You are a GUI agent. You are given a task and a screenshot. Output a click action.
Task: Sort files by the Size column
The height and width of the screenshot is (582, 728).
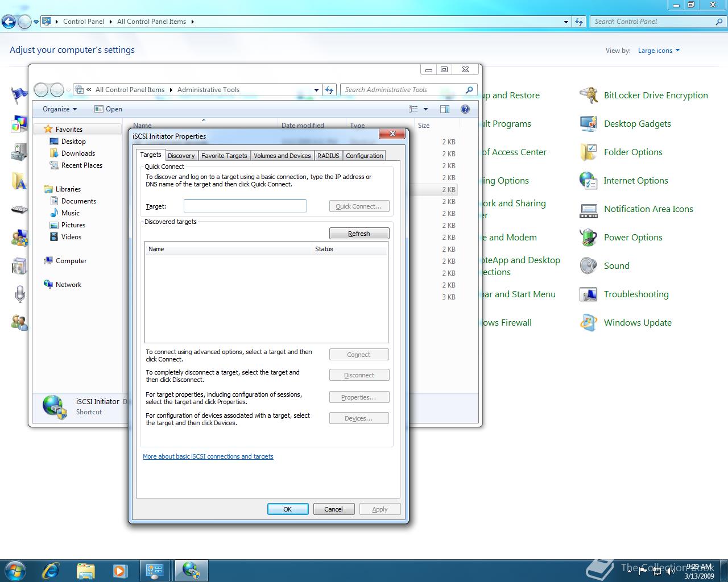point(436,126)
